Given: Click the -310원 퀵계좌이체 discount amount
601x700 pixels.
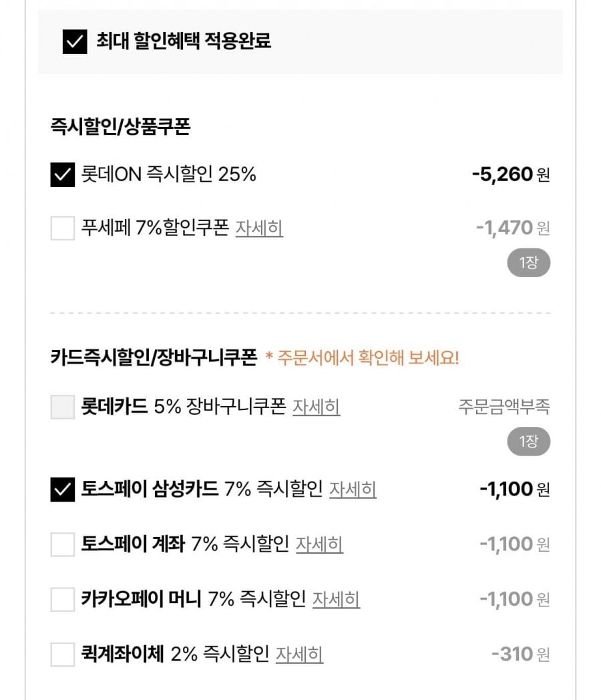Looking at the screenshot, I should (x=520, y=654).
